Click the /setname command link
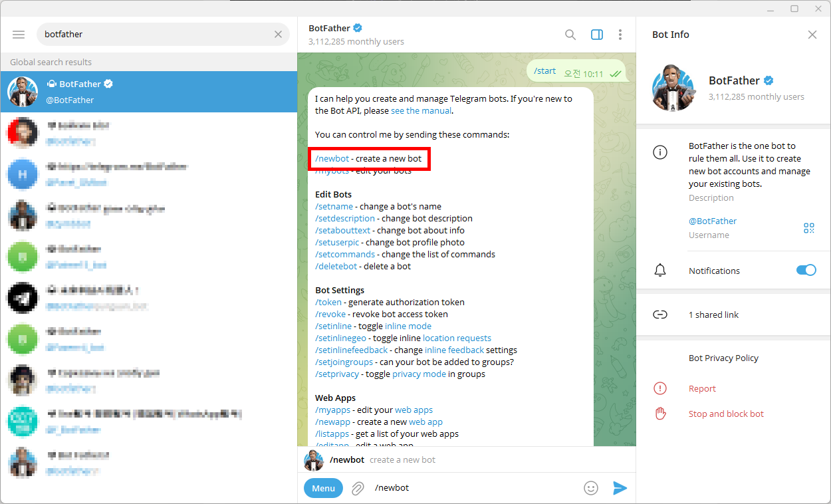 [334, 206]
